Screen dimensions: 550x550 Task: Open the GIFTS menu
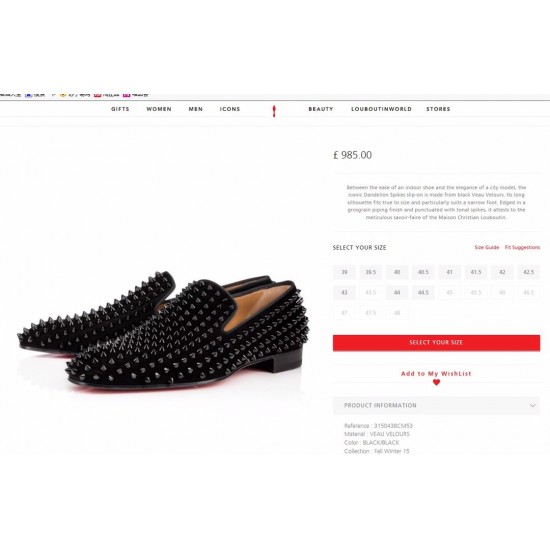[120, 109]
